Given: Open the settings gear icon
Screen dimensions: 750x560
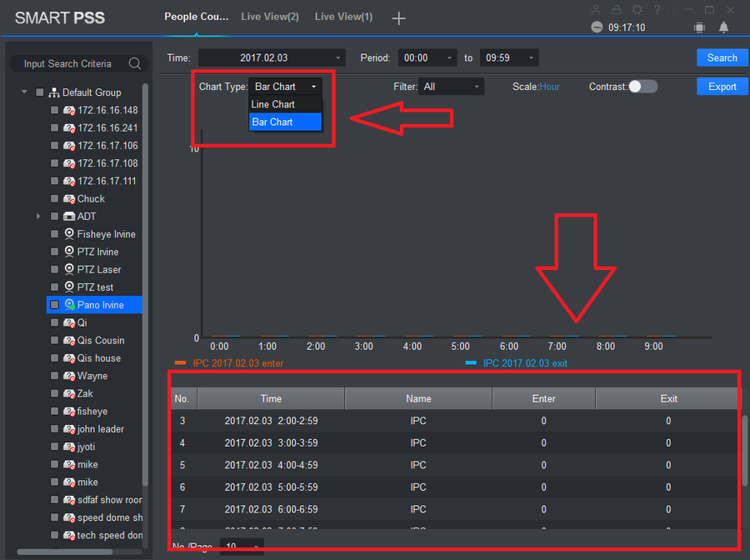Looking at the screenshot, I should (x=637, y=10).
